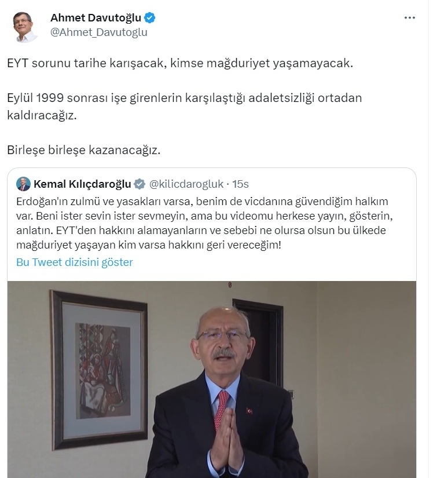Open the quoted tweet's 15s timestamp
The image size is (448, 478).
click(241, 184)
